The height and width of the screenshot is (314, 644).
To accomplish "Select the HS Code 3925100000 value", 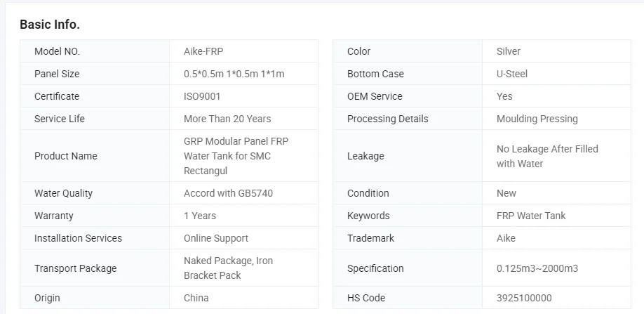I will 524,298.
